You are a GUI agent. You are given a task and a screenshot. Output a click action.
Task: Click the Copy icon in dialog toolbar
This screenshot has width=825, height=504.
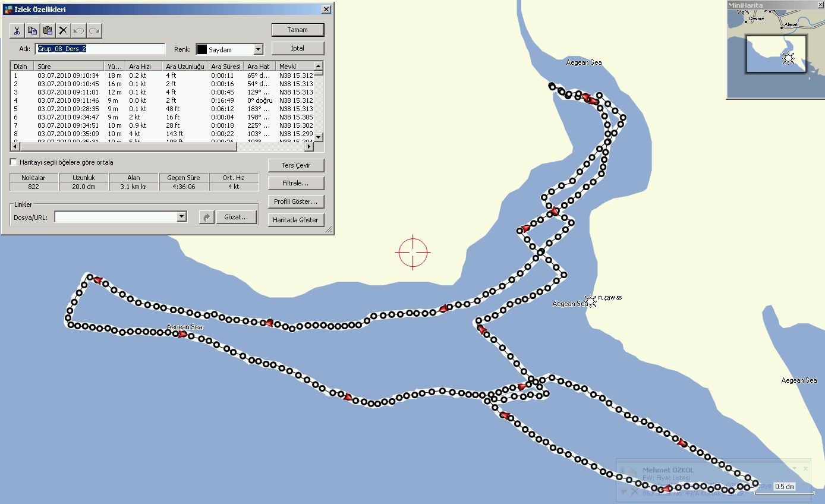[x=33, y=30]
